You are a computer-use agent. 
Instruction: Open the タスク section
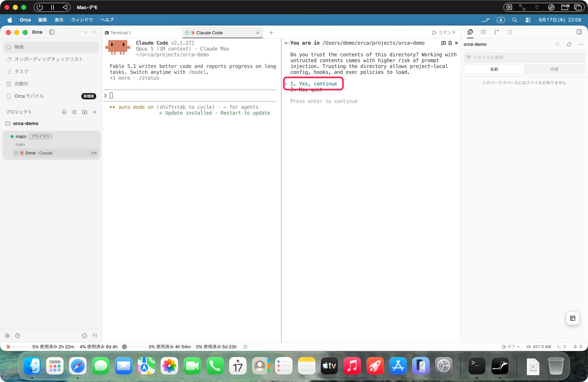51,72
